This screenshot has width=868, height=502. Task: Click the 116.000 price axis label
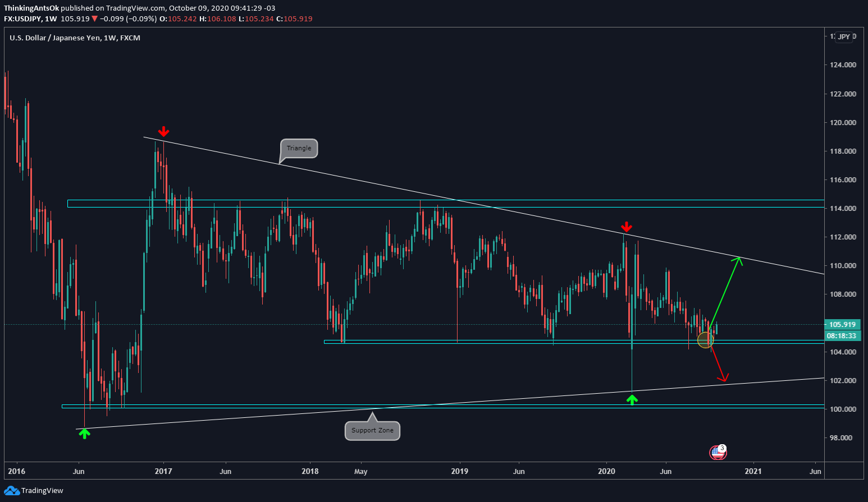tap(843, 179)
